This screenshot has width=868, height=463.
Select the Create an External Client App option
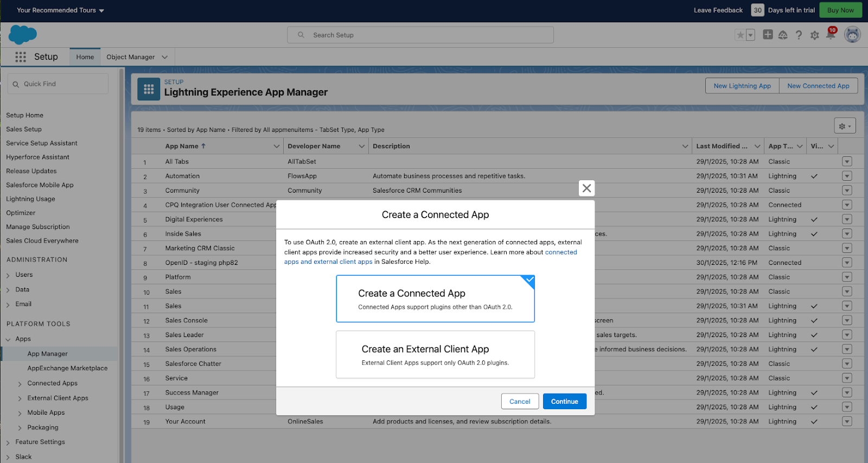click(x=435, y=354)
